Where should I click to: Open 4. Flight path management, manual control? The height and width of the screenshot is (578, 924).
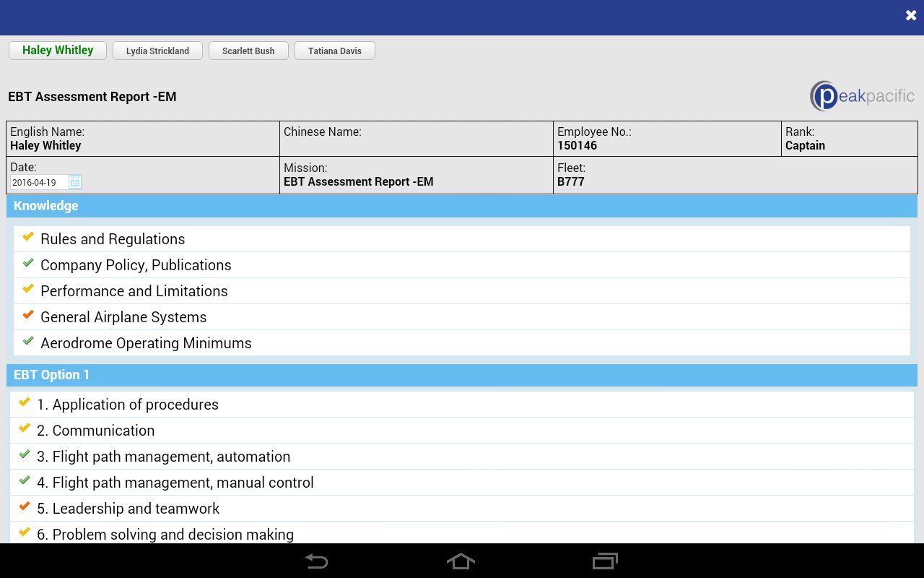[462, 483]
